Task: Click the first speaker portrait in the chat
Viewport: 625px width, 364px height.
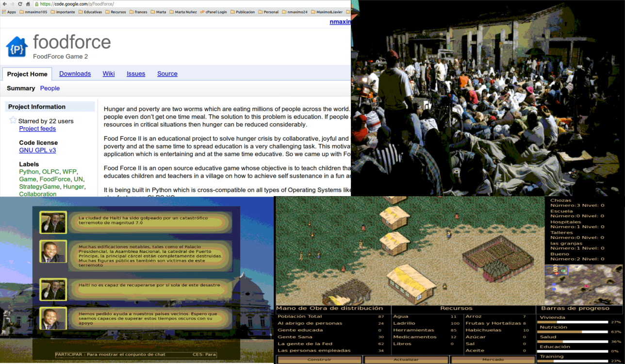Action: click(53, 222)
